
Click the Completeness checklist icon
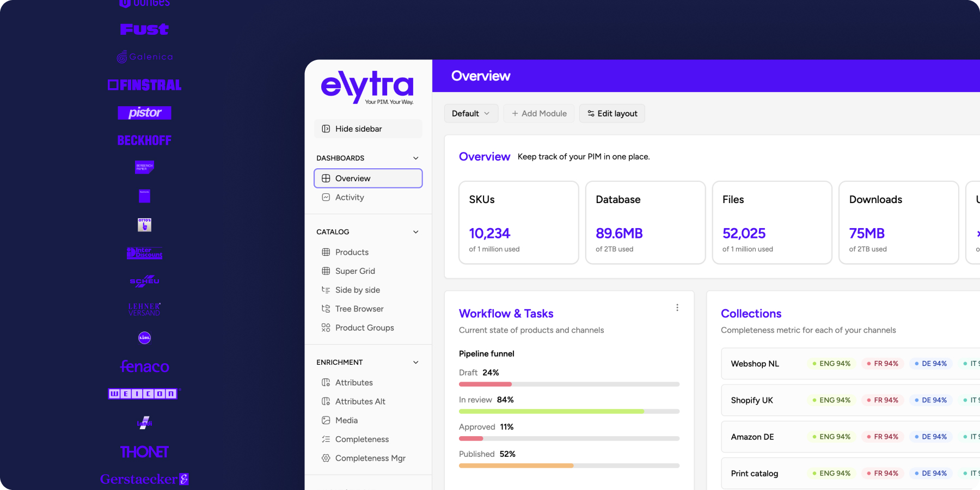(326, 439)
